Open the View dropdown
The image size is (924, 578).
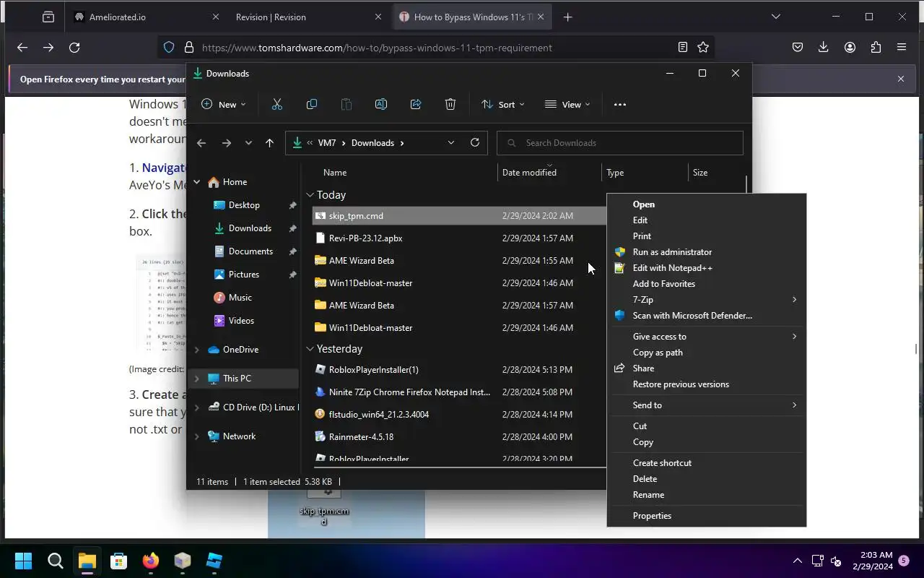(567, 104)
